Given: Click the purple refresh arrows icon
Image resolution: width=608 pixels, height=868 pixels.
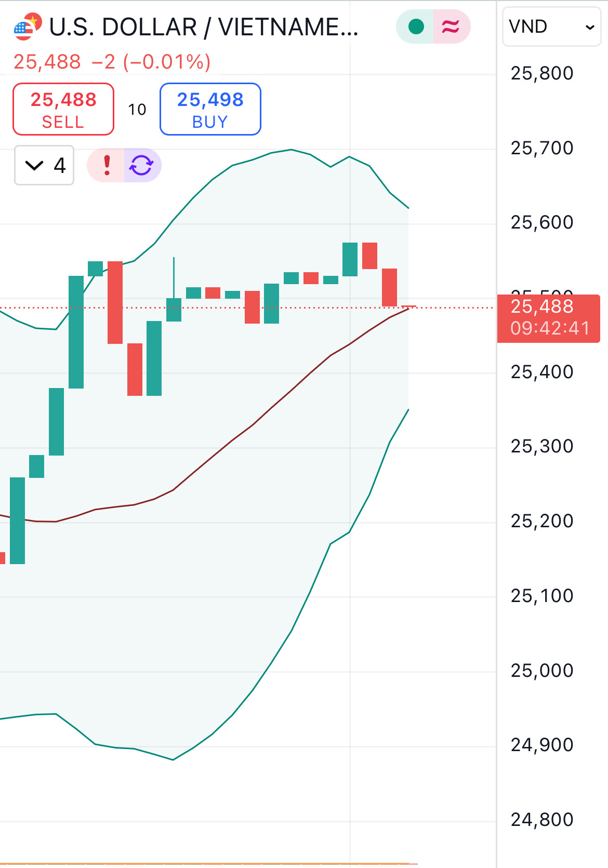Looking at the screenshot, I should point(141,166).
